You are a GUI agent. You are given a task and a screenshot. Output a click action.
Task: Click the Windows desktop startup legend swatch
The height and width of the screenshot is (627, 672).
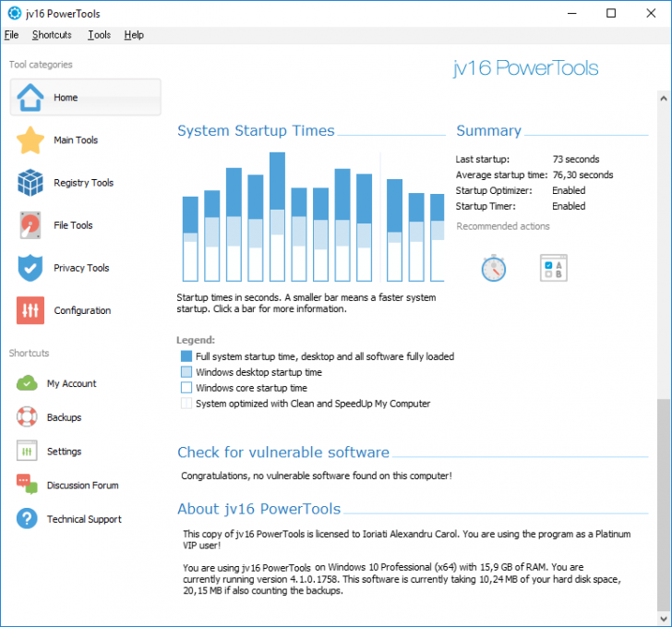pos(186,372)
